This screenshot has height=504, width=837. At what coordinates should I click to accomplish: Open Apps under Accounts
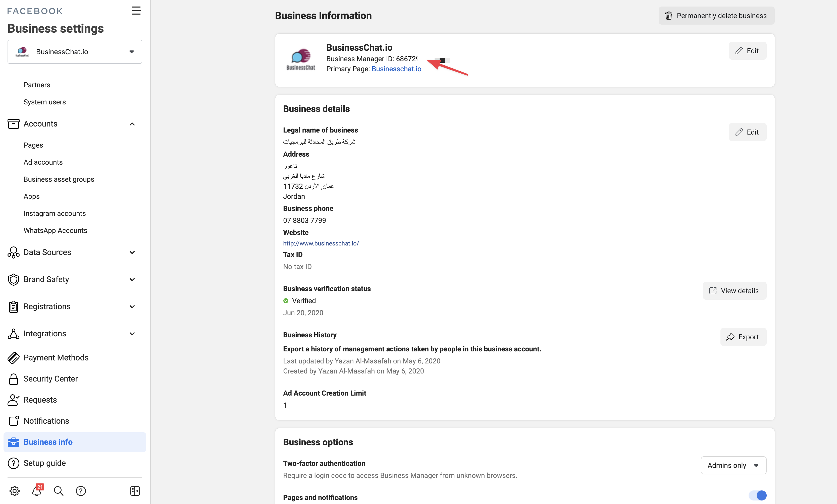tap(32, 196)
